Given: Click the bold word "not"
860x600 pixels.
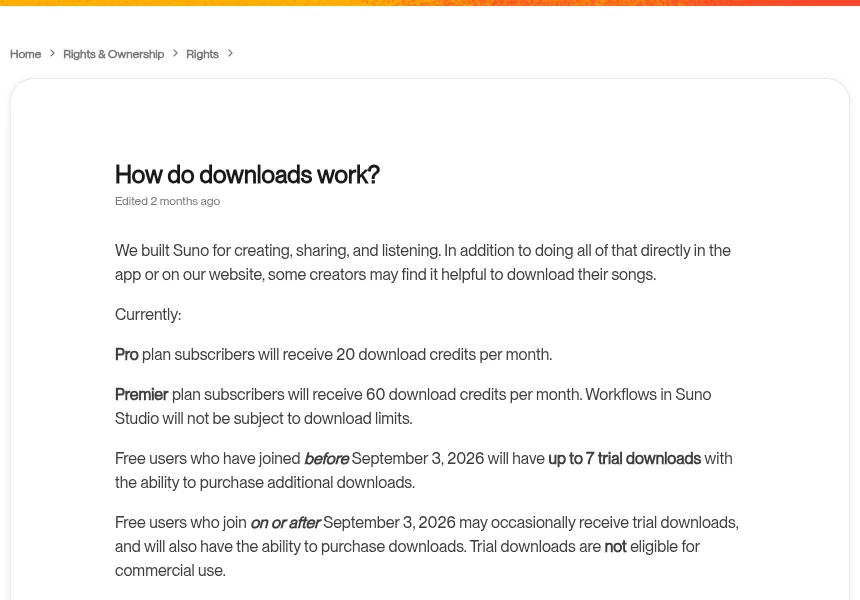Looking at the screenshot, I should (x=615, y=547).
